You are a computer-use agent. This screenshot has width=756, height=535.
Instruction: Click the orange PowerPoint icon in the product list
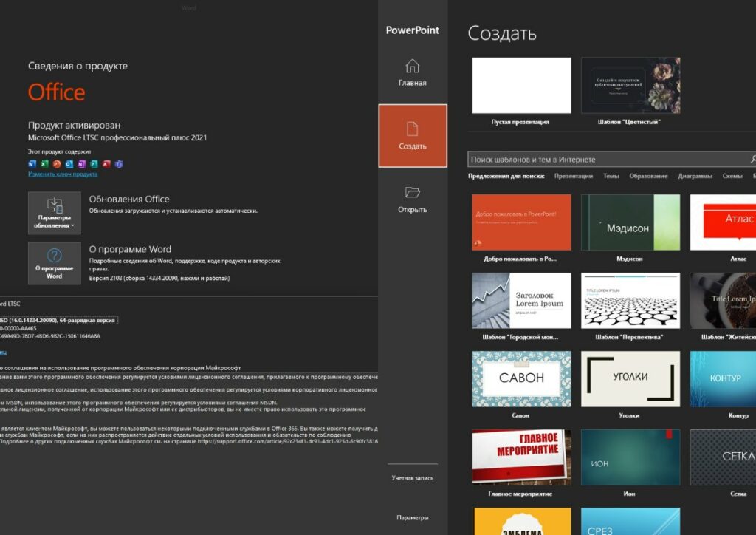coord(57,164)
